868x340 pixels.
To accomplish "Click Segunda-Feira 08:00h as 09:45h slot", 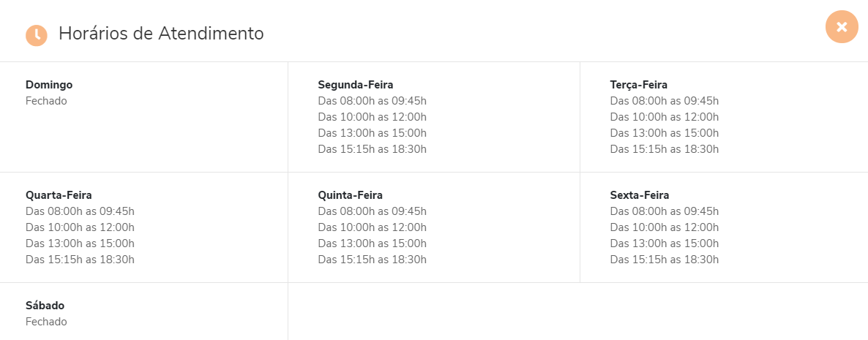I will [x=372, y=101].
